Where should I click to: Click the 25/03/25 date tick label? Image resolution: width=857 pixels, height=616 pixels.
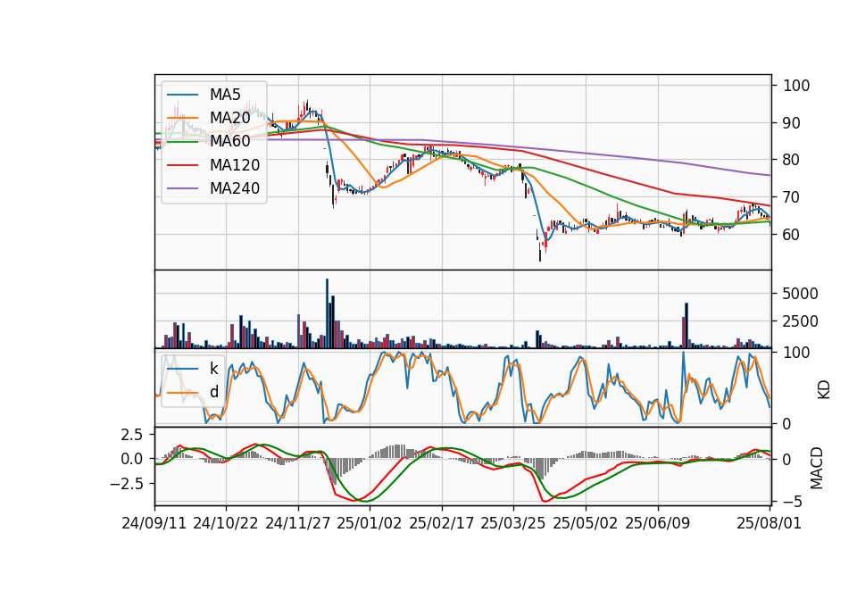click(513, 523)
